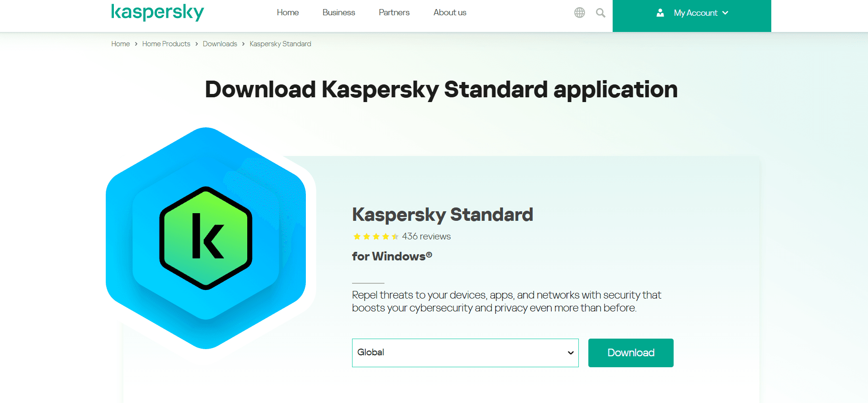Click the green Download button

(x=631, y=353)
